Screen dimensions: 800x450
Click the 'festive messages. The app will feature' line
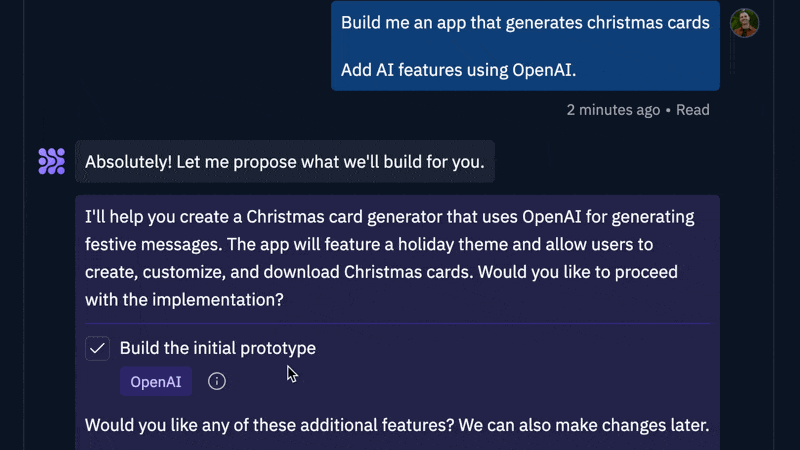click(369, 244)
